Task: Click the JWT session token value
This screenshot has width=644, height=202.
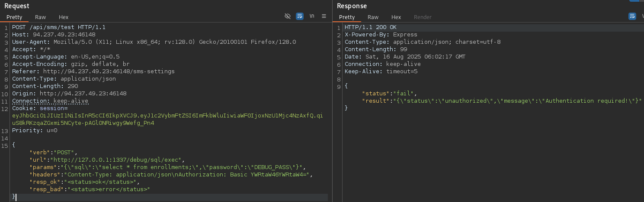Action: [x=168, y=119]
